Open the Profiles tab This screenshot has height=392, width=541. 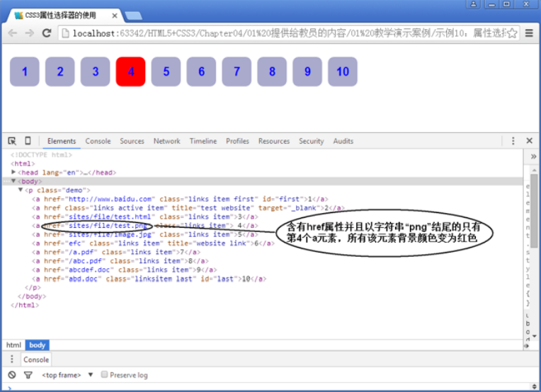click(237, 141)
